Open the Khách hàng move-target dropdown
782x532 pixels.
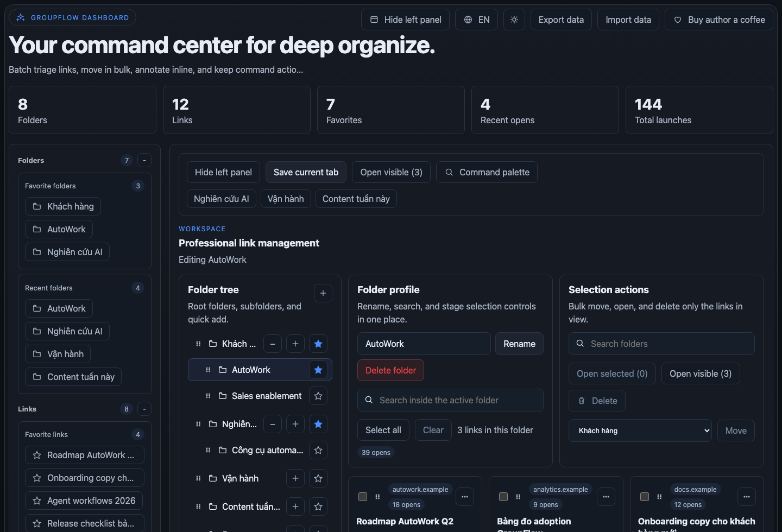640,430
